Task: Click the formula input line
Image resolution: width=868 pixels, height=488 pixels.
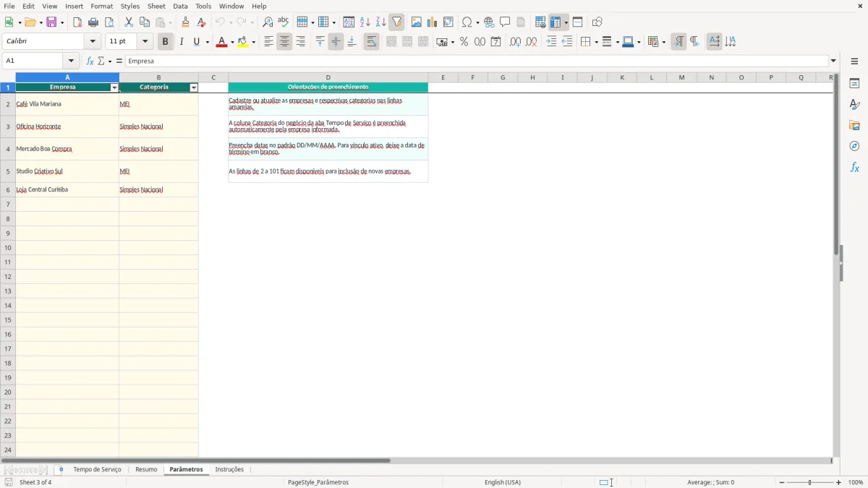Action: point(477,61)
